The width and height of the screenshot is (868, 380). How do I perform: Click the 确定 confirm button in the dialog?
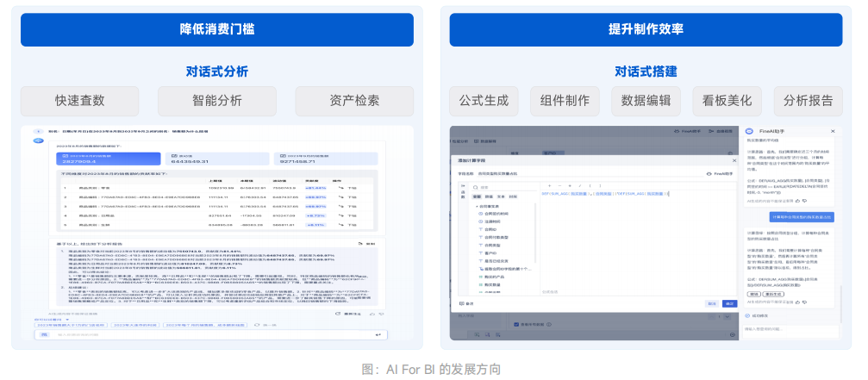[729, 303]
